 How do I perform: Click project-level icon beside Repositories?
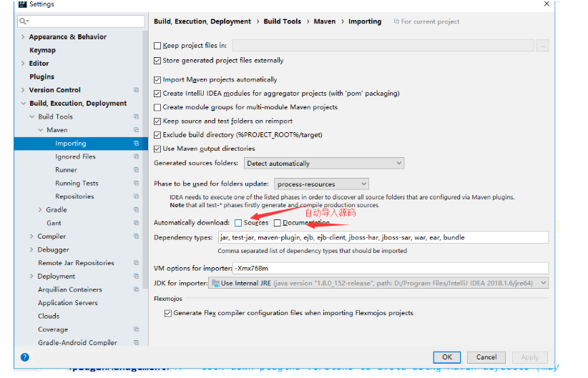(136, 197)
